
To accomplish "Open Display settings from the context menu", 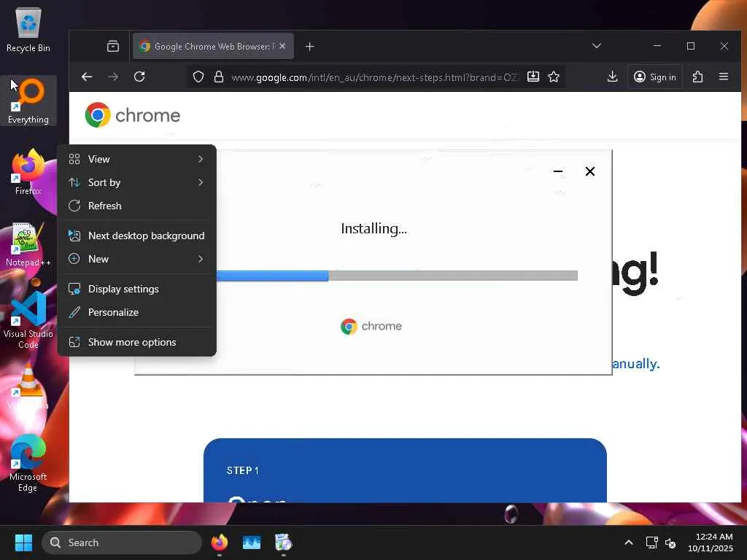I will coord(136,289).
